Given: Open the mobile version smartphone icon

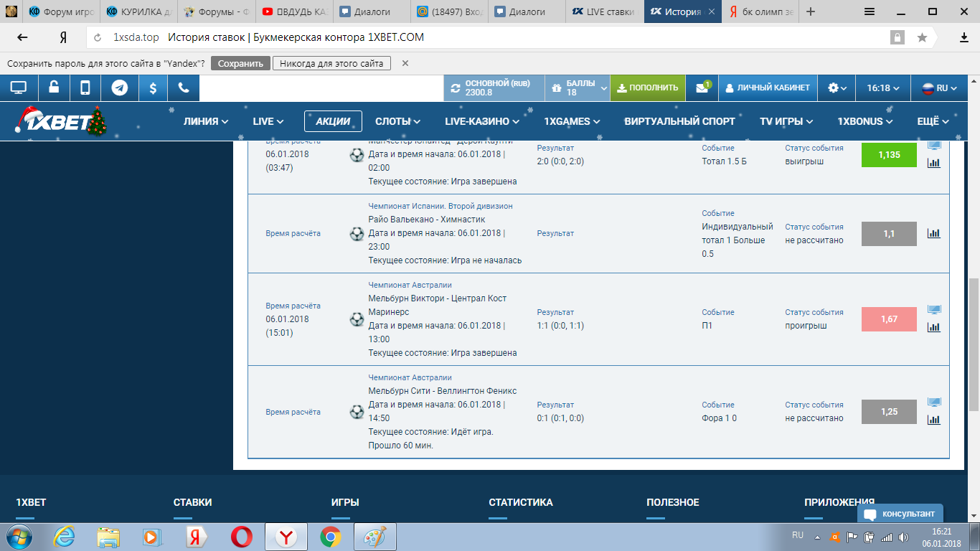Looking at the screenshot, I should tap(85, 88).
